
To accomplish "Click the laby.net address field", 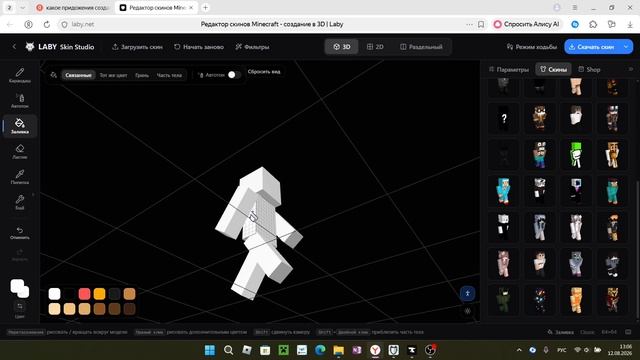I will pyautogui.click(x=82, y=24).
